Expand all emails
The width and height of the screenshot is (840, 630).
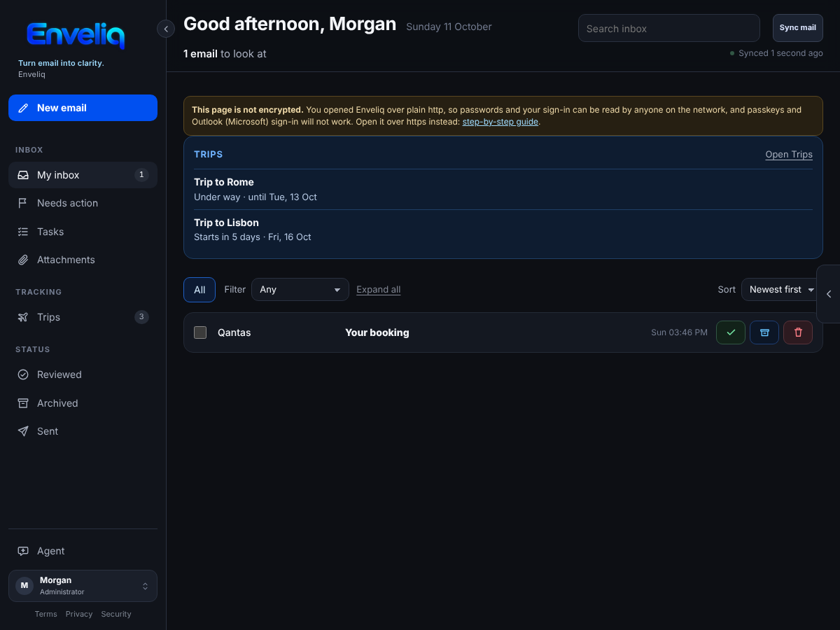[x=379, y=290]
